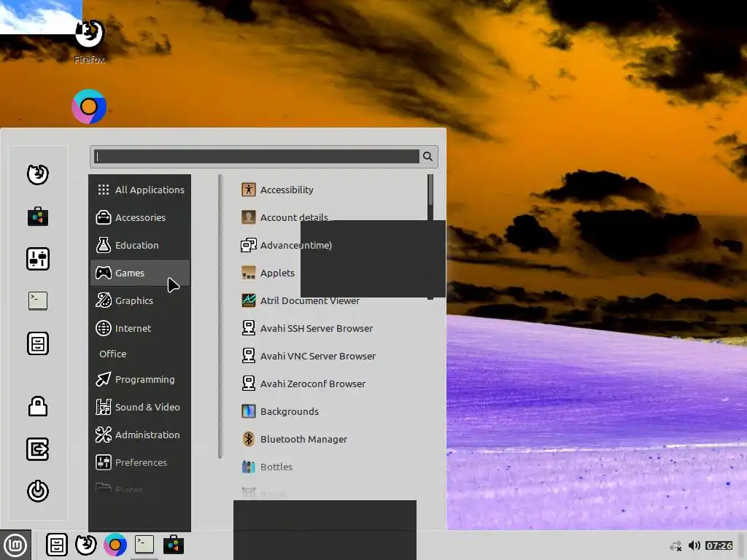Click the category list scrollbar
This screenshot has width=747, height=560.
(x=220, y=316)
